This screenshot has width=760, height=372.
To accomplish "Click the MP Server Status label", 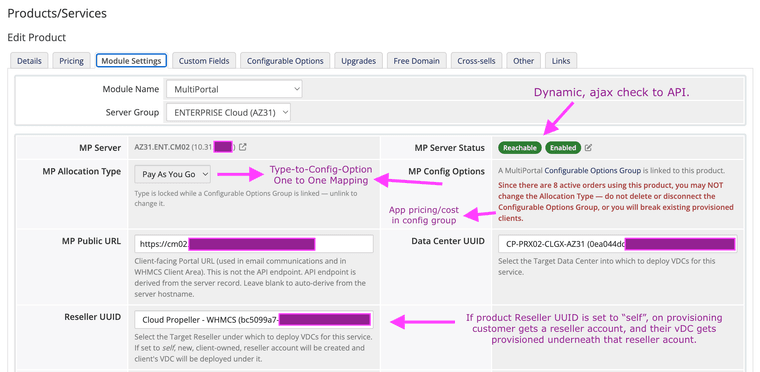I will coord(449,147).
